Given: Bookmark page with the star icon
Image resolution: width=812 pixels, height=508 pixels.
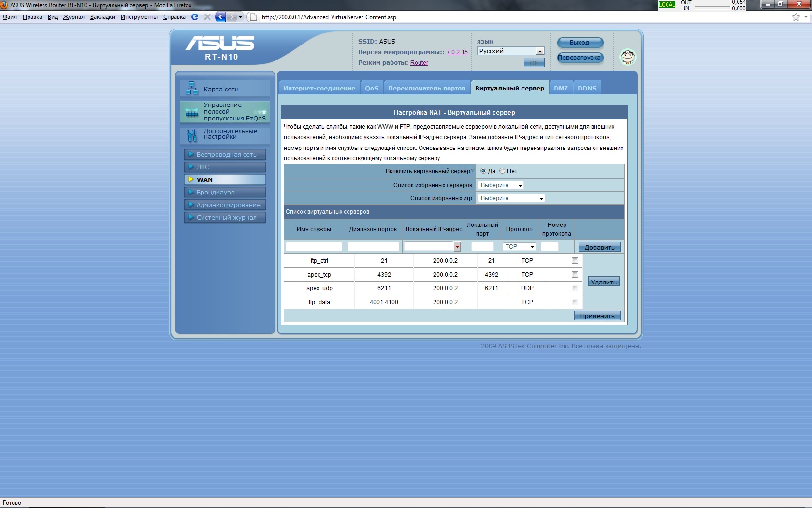Looking at the screenshot, I should coord(796,17).
